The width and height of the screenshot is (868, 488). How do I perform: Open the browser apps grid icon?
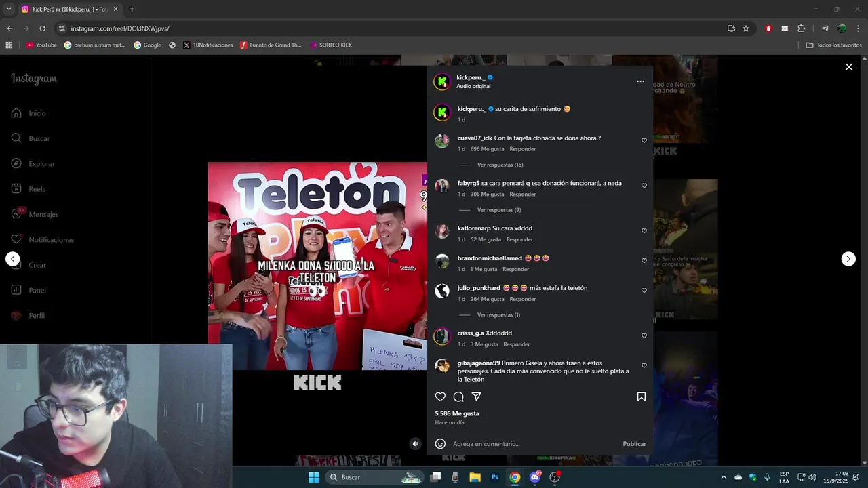tap(9, 45)
